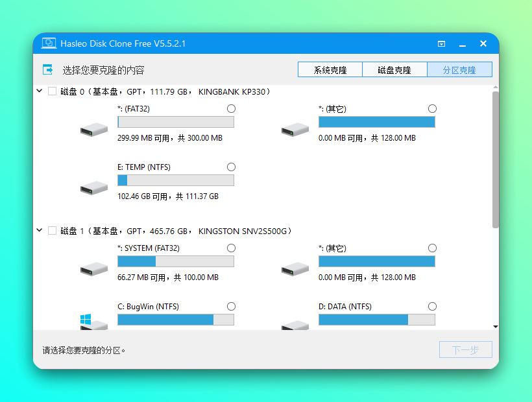Tick the 磁盘 1 KINGSTON checkbox
Screen dimensions: 532x402
(x=53, y=231)
